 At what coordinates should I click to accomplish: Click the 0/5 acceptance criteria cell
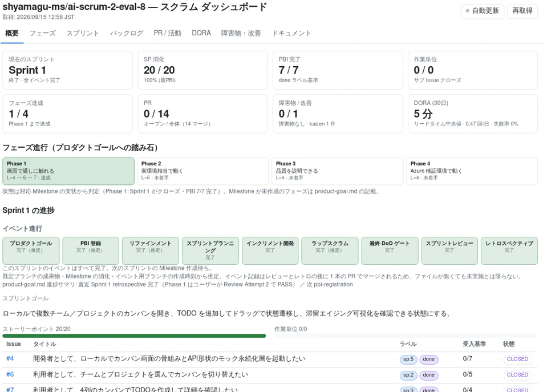click(x=468, y=375)
